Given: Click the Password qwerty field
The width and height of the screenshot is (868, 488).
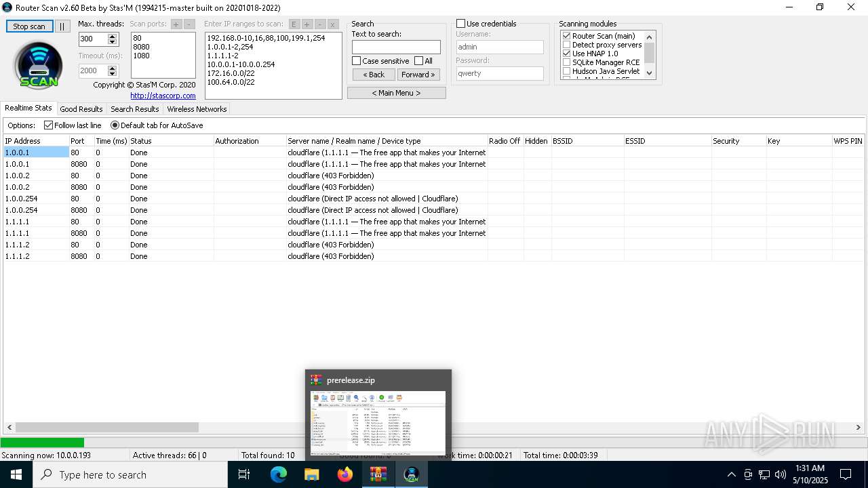Looking at the screenshot, I should (500, 73).
